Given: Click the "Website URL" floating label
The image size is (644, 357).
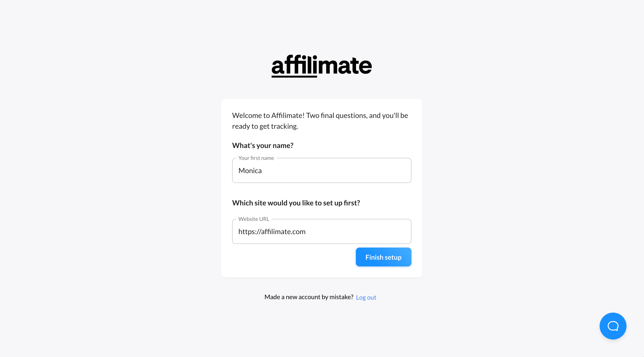Looking at the screenshot, I should click(x=254, y=219).
